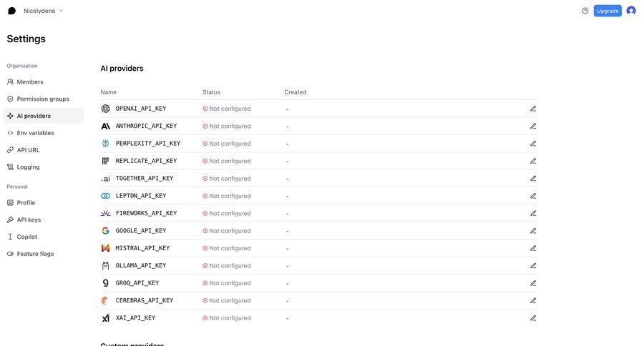The width and height of the screenshot is (644, 346).
Task: Edit the ANTHROPIC_API_KEY provider entry
Action: pos(533,126)
